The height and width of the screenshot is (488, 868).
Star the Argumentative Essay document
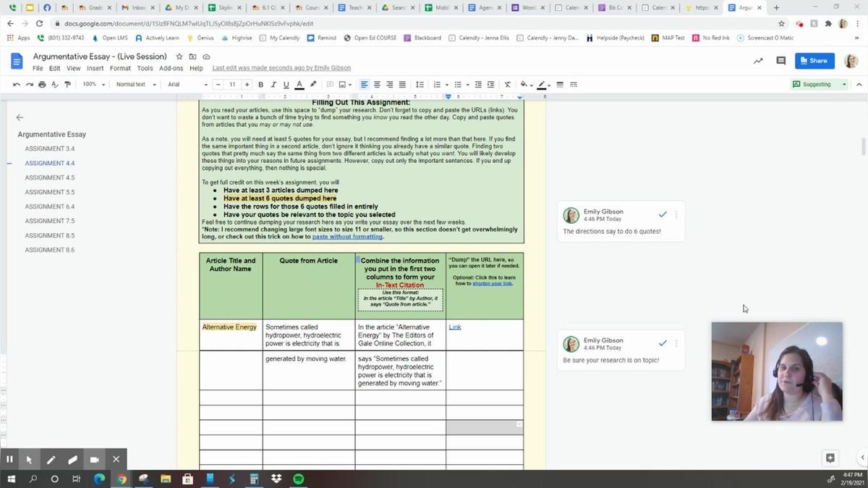click(x=179, y=56)
